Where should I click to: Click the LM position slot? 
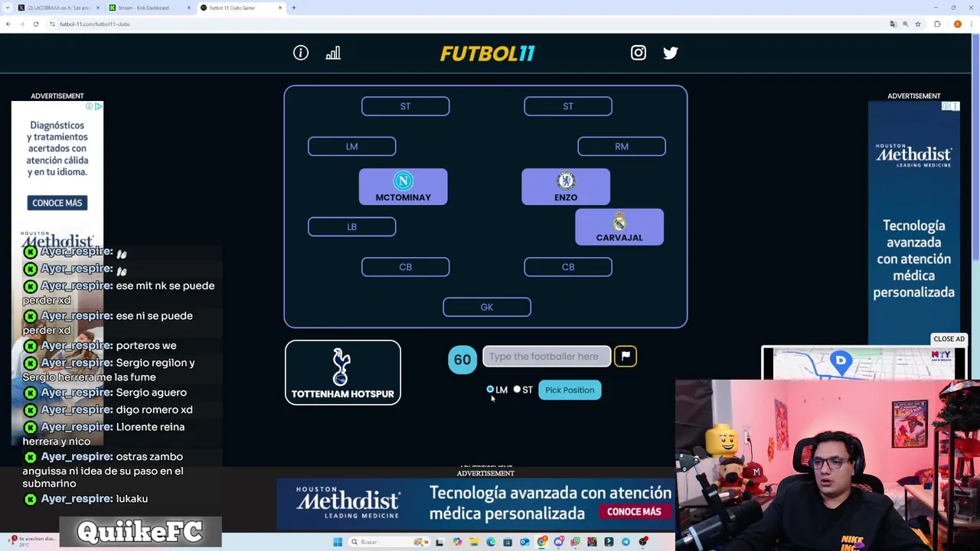(351, 146)
